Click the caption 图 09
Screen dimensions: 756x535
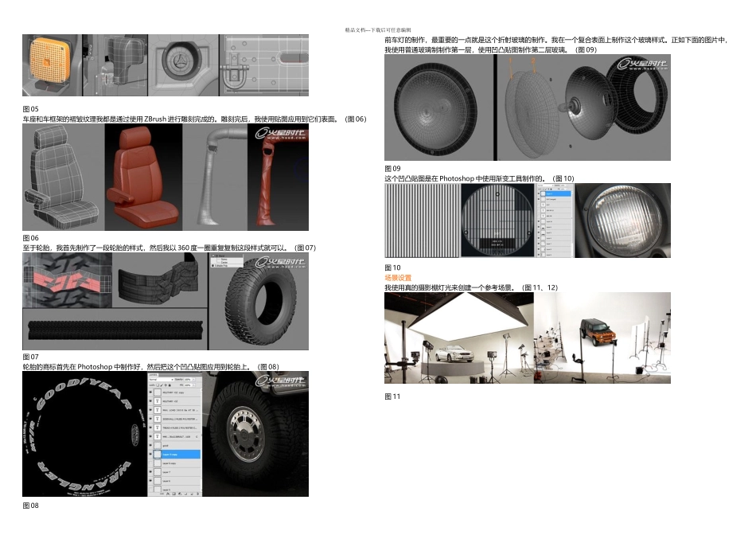392,169
